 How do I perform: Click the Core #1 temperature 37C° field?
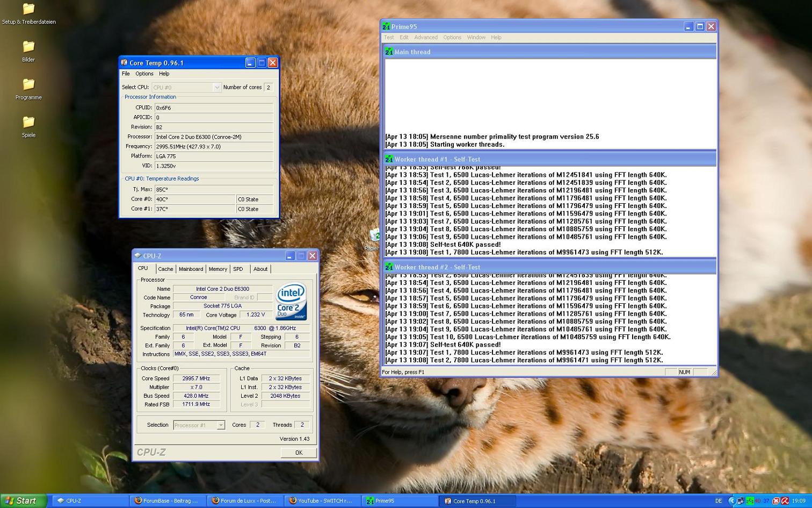click(x=194, y=209)
